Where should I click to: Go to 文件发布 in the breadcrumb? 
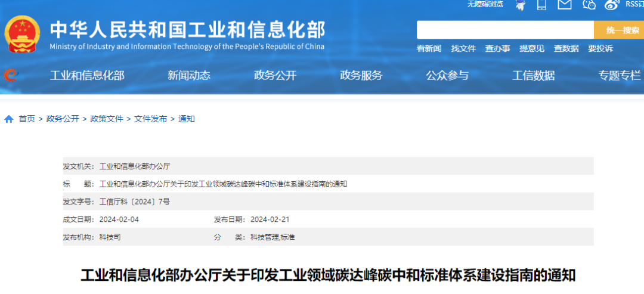click(151, 119)
